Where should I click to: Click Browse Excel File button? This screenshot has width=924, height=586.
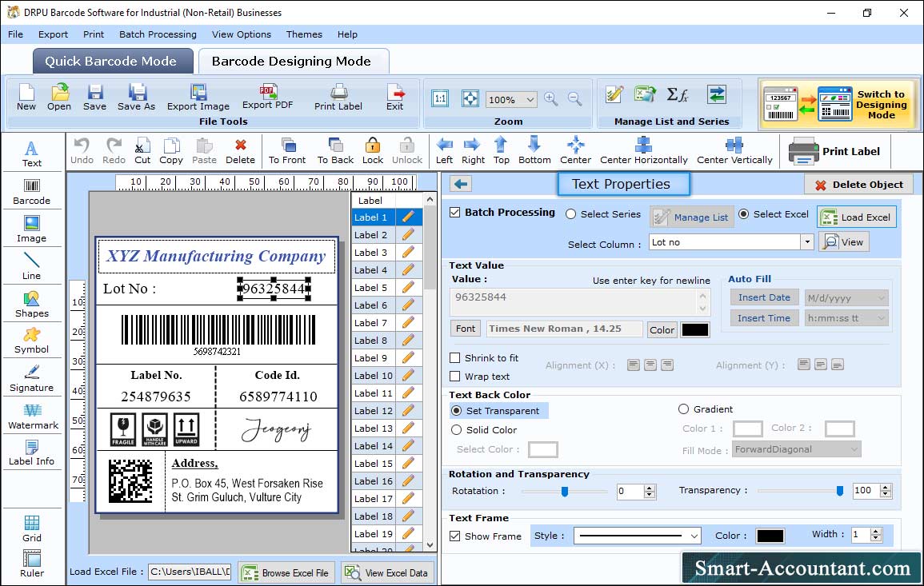286,572
